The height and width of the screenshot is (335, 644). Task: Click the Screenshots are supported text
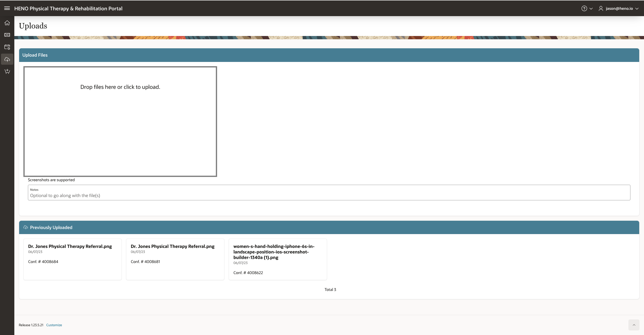coord(51,180)
